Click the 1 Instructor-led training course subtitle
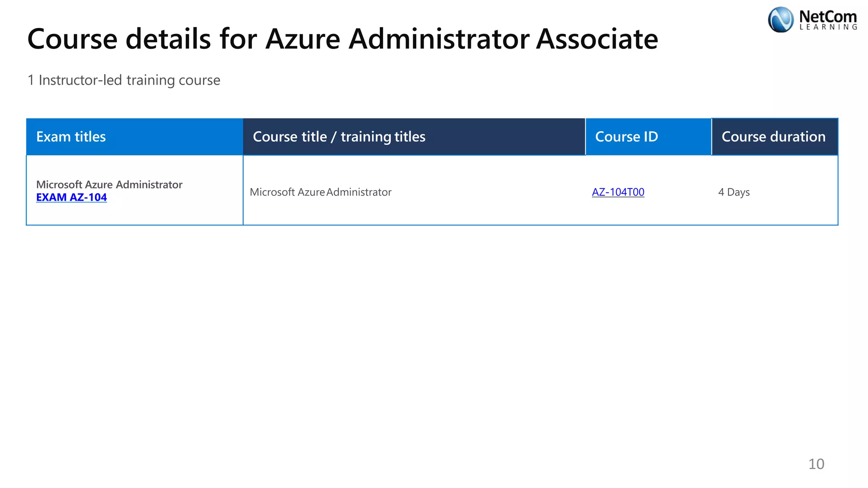868x488 pixels. [124, 80]
